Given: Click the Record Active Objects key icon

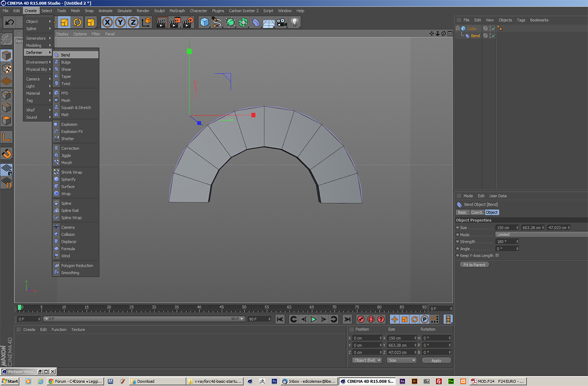Looking at the screenshot, I should tap(361, 319).
